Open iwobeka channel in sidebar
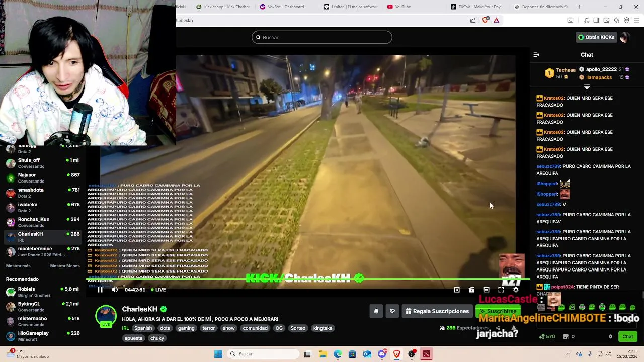 (43, 207)
